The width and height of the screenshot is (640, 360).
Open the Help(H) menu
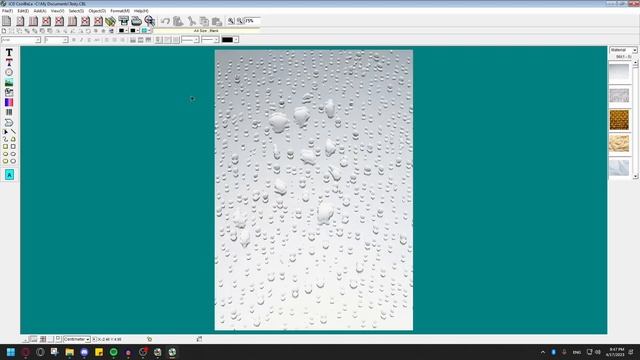click(141, 11)
